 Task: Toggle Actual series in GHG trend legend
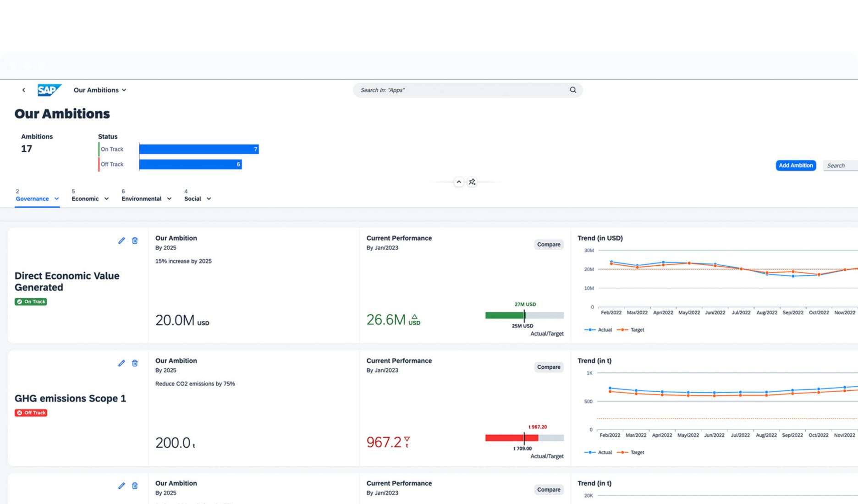[599, 453]
